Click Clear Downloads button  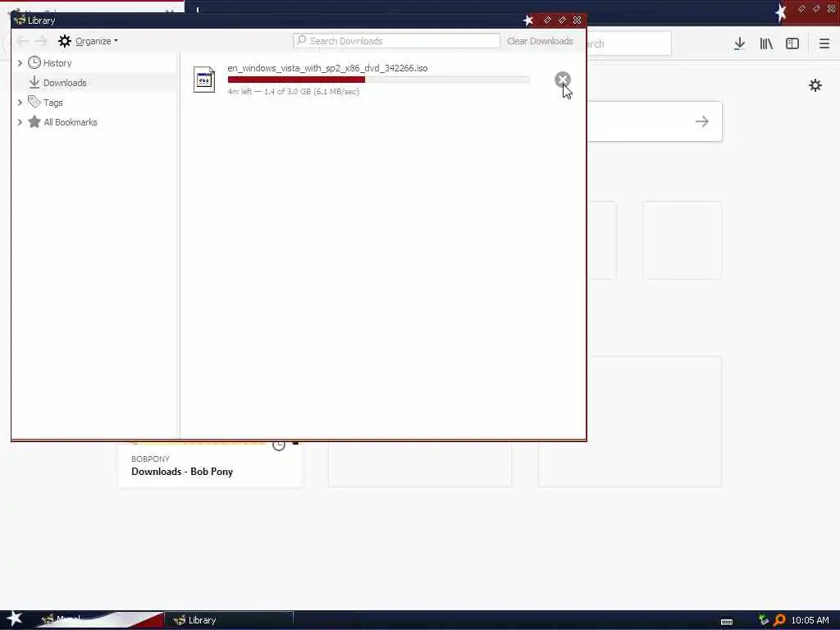tap(540, 41)
